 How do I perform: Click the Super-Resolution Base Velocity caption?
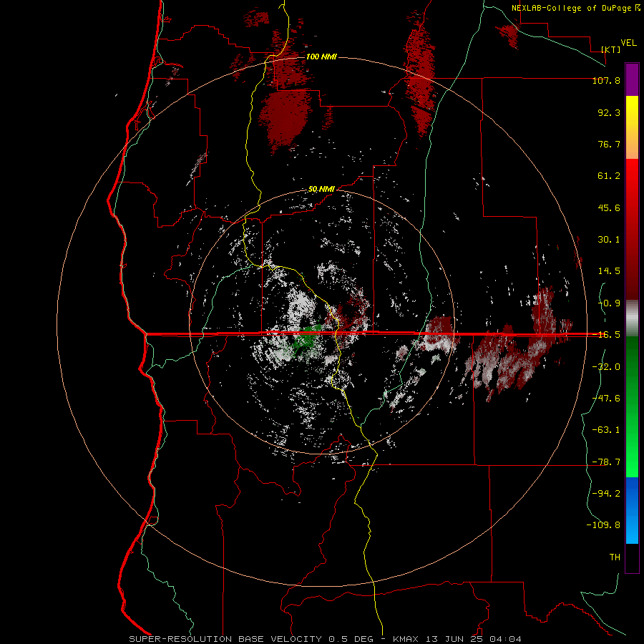tap(325, 639)
